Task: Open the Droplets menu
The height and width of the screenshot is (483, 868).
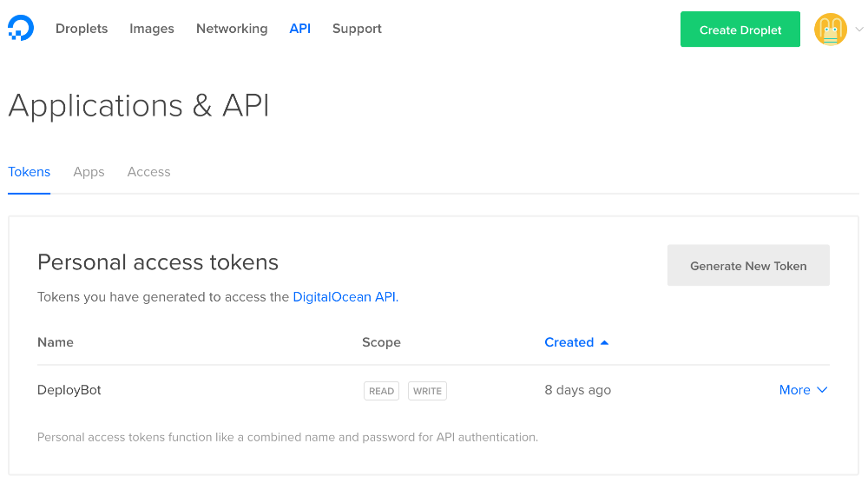Action: (x=82, y=29)
